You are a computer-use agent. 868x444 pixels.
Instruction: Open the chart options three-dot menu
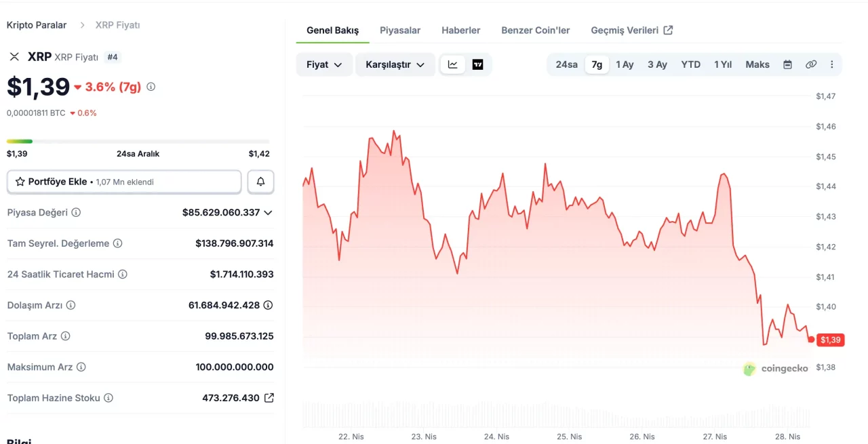click(832, 64)
